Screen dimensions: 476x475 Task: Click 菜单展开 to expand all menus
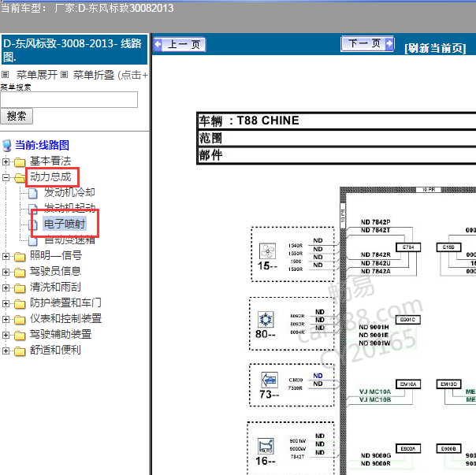click(x=37, y=75)
